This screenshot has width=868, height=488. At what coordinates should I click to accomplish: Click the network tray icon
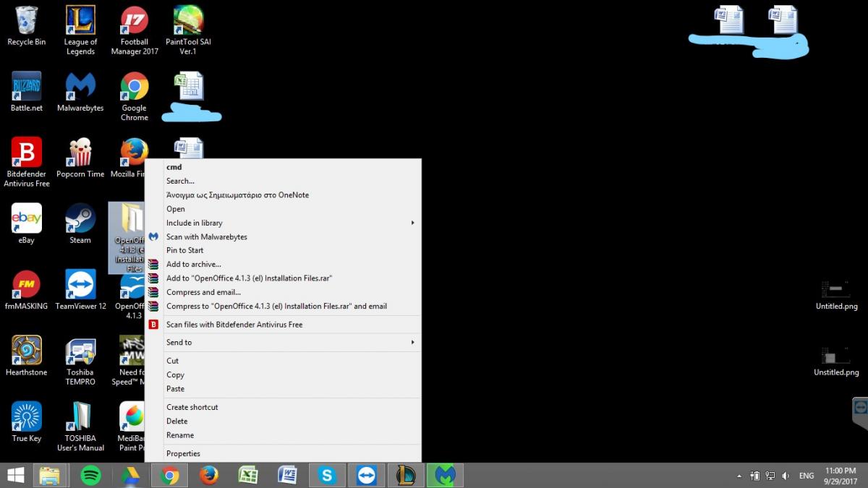(x=771, y=476)
